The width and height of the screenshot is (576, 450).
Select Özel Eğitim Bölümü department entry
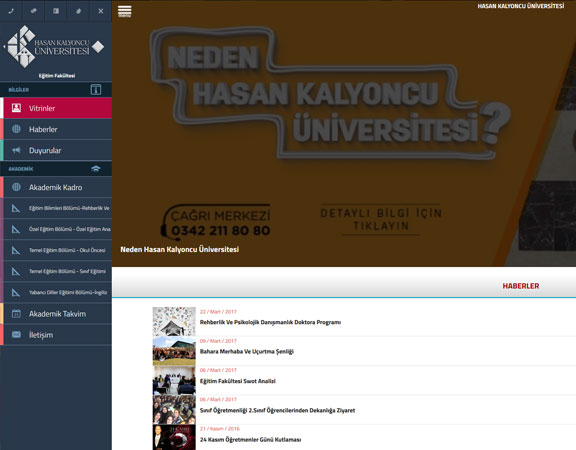(x=56, y=229)
